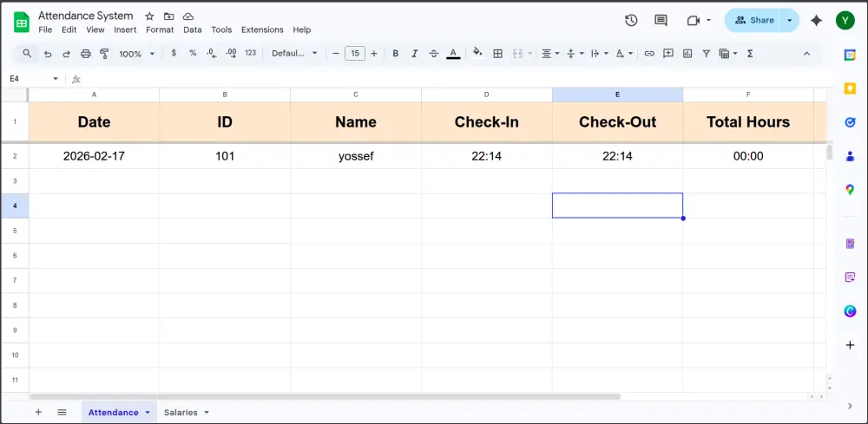Apply strikethrough formatting
Image resolution: width=868 pixels, height=424 pixels.
click(x=434, y=54)
